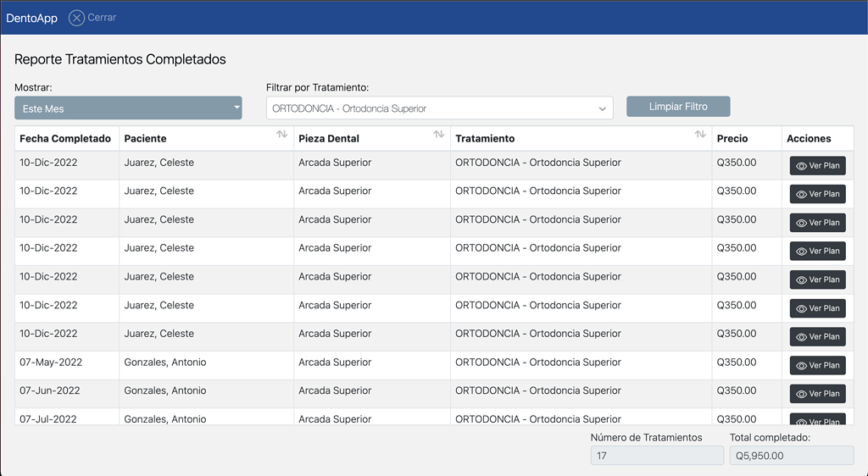
Task: Open Ver Plan in fourth Juarez row
Action: 818,251
